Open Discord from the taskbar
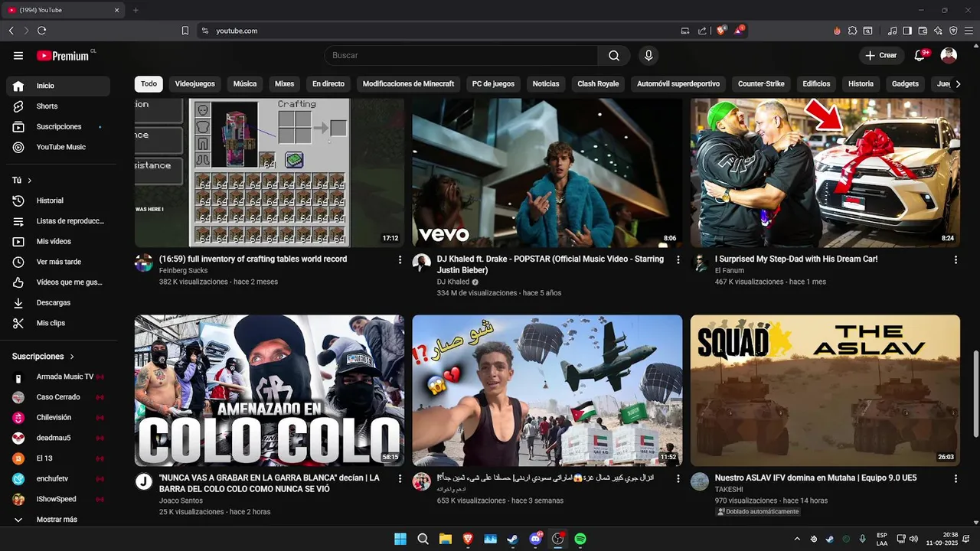The image size is (980, 551). click(x=535, y=539)
